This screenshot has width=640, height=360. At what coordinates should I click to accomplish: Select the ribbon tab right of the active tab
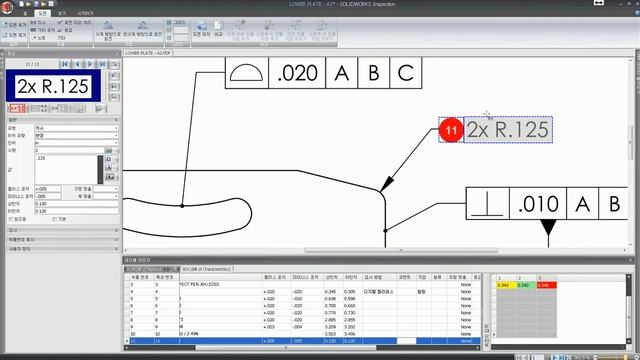[x=62, y=13]
